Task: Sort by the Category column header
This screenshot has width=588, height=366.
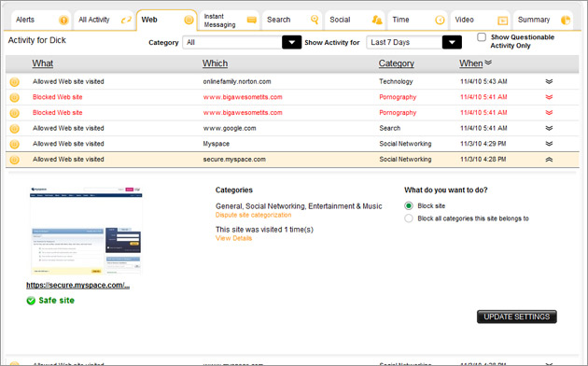Action: click(397, 63)
